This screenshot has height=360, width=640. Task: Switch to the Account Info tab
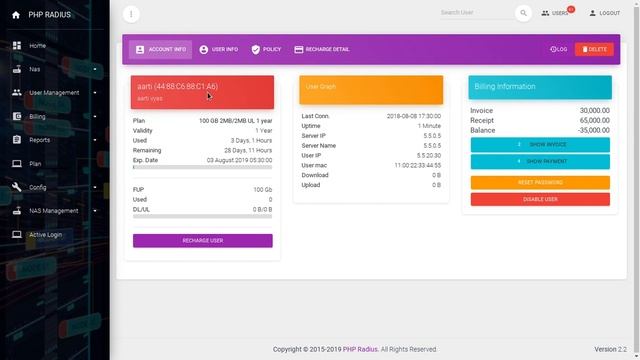pos(160,49)
